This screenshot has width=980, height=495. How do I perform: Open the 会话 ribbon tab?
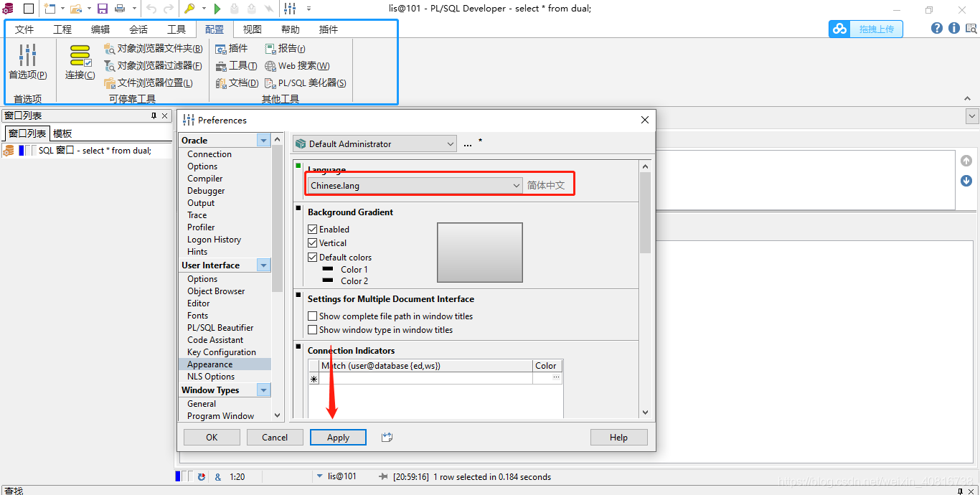[138, 29]
